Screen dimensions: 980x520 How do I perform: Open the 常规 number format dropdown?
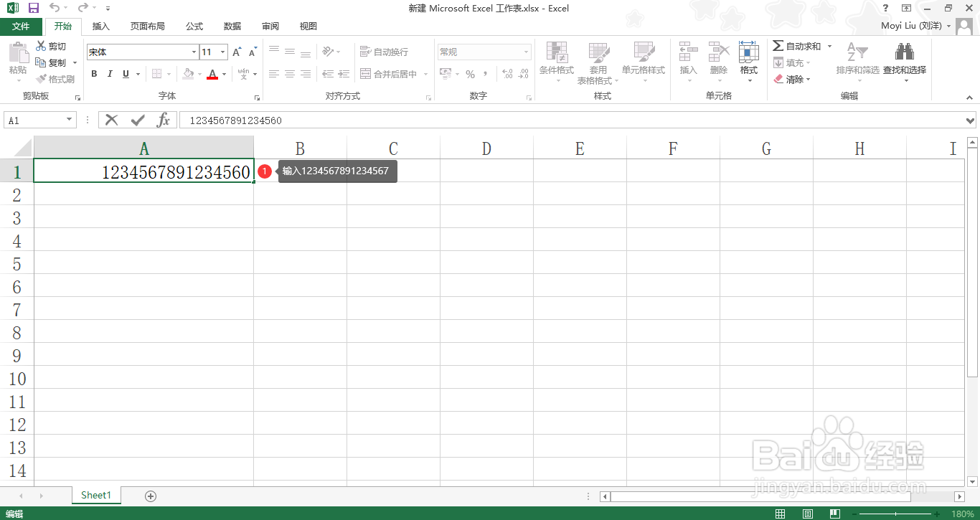[x=526, y=52]
